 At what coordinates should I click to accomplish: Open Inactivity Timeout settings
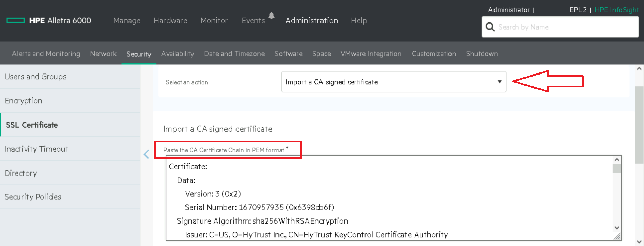click(70, 149)
